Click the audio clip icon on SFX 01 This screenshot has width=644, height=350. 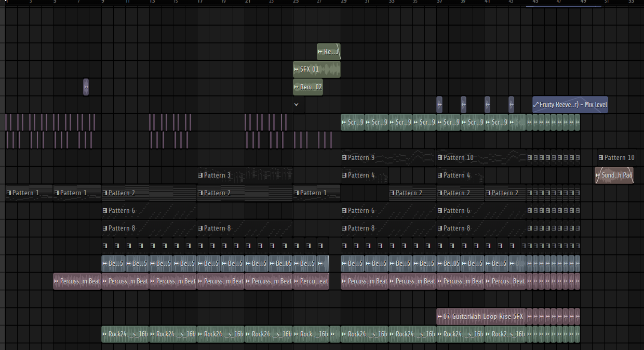[x=297, y=69]
